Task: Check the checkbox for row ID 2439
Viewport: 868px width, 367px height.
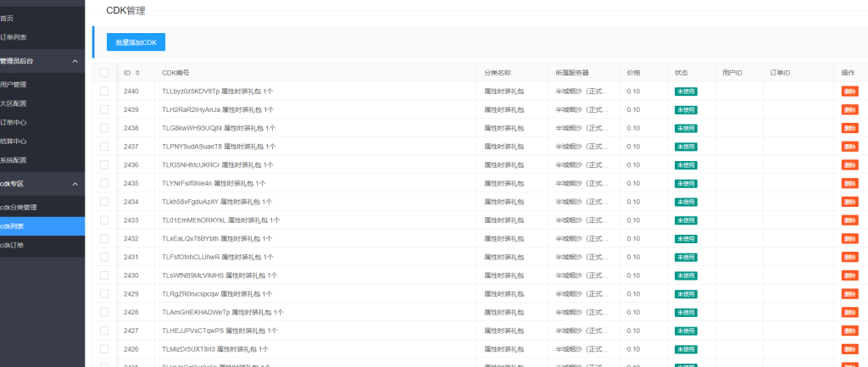Action: [x=104, y=109]
